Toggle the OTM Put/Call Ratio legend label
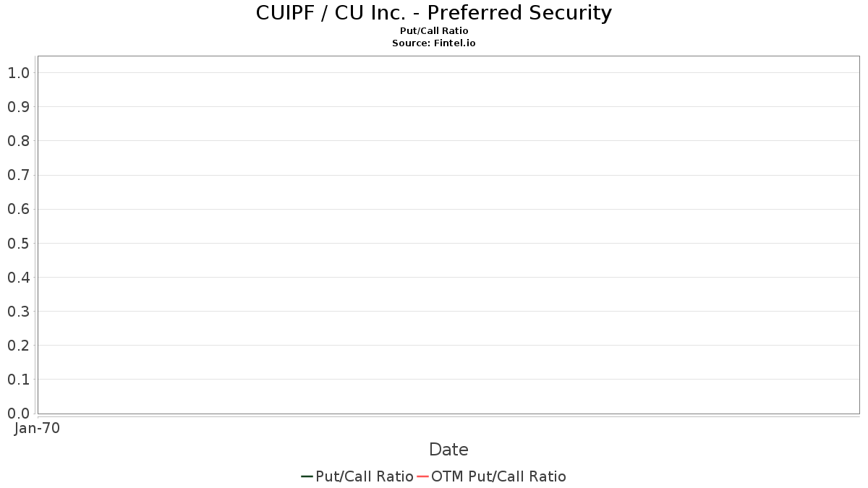 coord(498,476)
